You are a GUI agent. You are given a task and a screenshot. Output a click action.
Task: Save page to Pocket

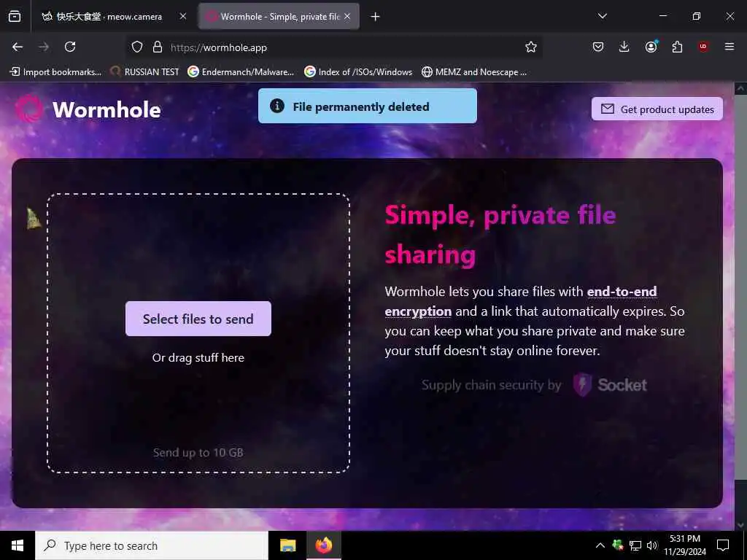[x=598, y=47]
